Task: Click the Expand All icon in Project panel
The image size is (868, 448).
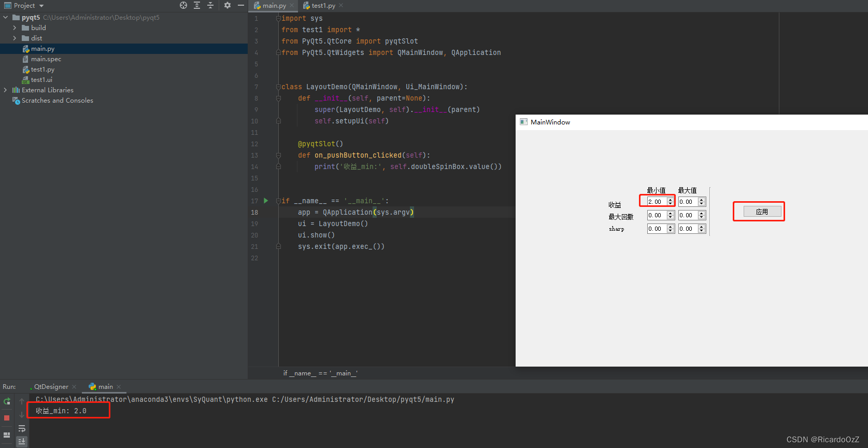Action: [x=197, y=5]
